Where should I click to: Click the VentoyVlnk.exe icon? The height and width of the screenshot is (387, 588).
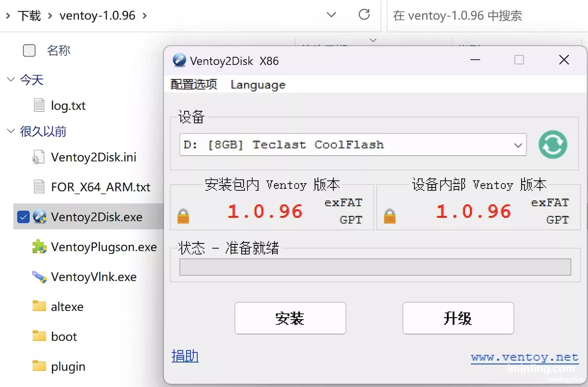(x=39, y=276)
